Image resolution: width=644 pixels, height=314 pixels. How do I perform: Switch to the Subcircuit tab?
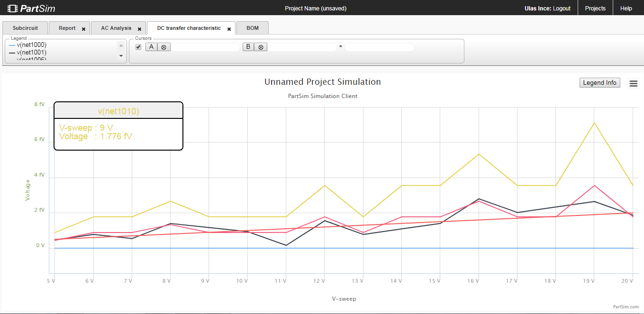pyautogui.click(x=25, y=28)
